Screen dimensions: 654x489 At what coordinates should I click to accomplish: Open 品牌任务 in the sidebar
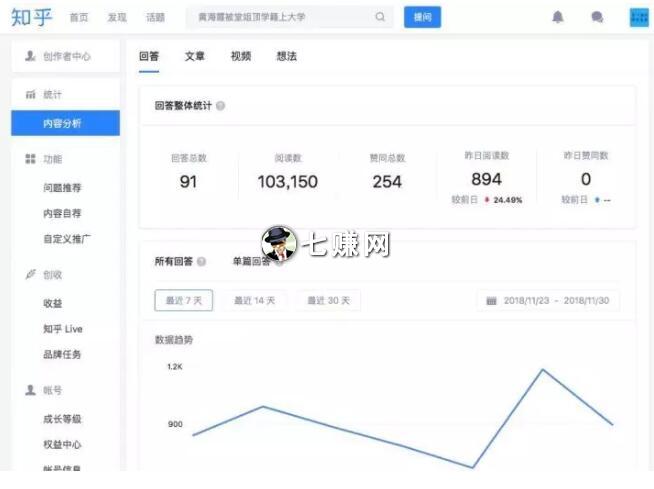click(62, 355)
